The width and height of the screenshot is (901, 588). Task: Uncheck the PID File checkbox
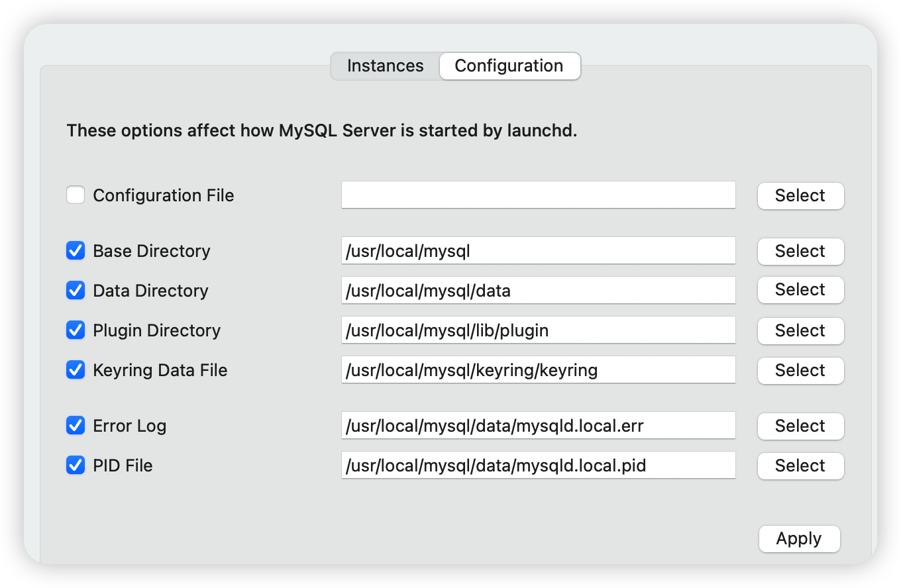(76, 465)
